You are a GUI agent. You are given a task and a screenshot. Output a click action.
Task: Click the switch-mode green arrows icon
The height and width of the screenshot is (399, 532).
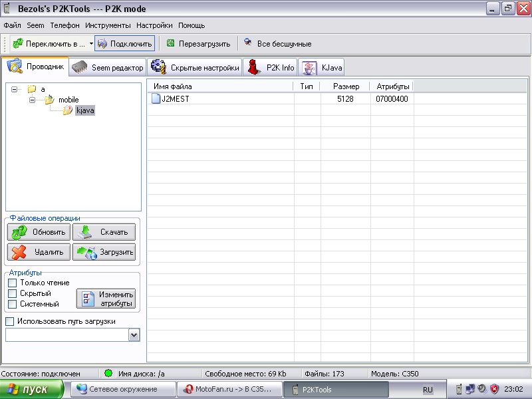(x=18, y=43)
